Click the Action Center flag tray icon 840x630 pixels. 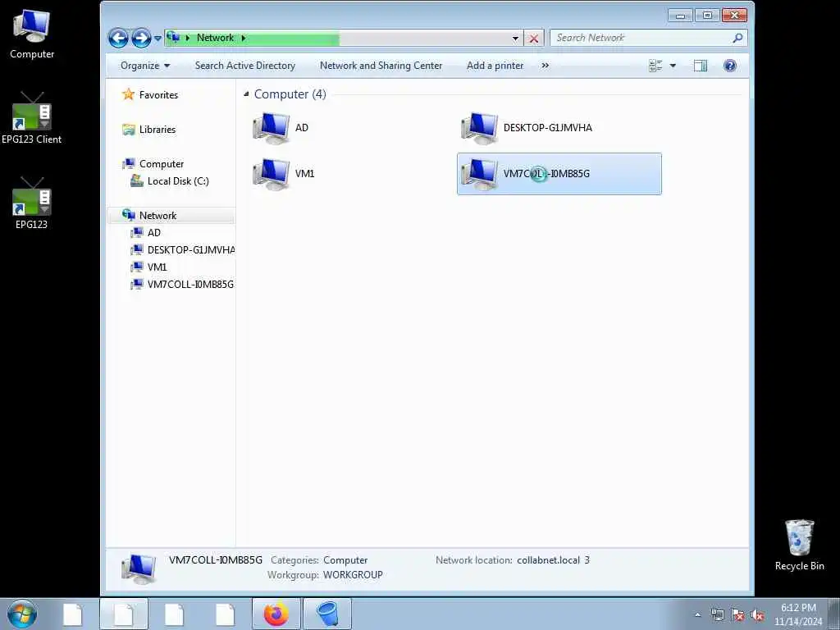click(x=737, y=615)
